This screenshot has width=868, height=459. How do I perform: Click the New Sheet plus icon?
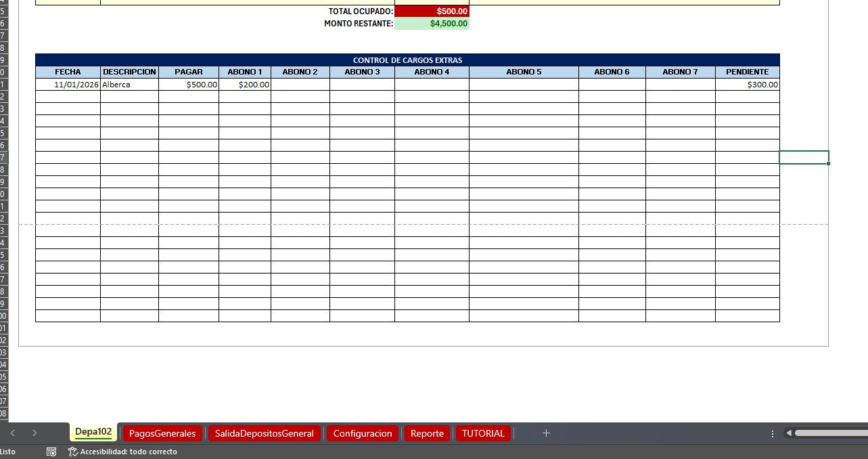[546, 433]
